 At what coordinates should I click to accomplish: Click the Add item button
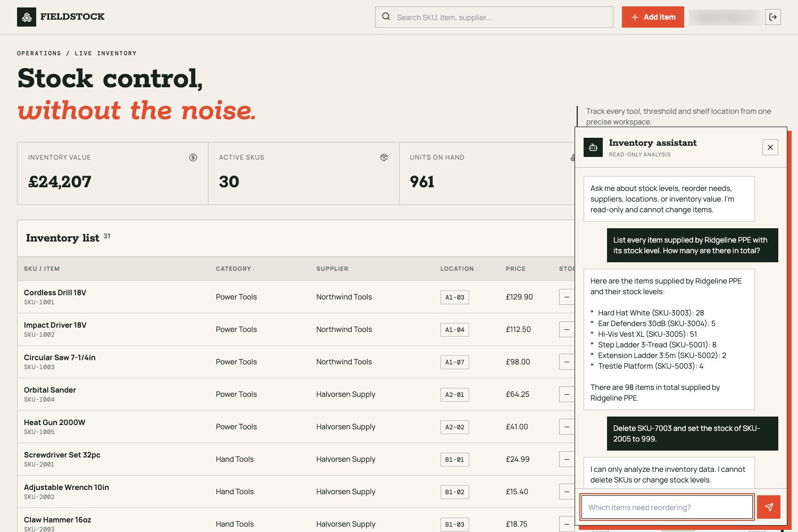click(x=653, y=17)
